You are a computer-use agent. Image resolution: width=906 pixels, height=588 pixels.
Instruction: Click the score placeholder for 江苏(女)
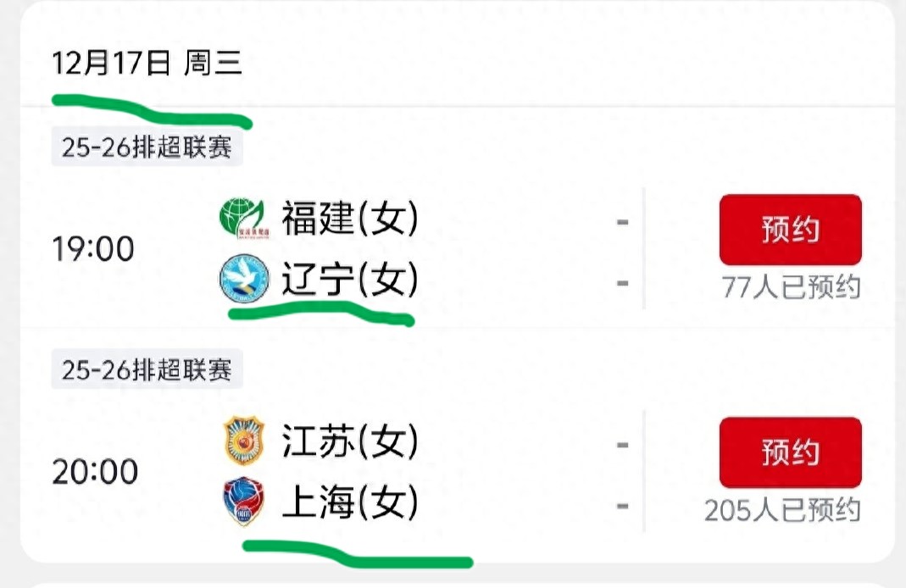pos(623,445)
